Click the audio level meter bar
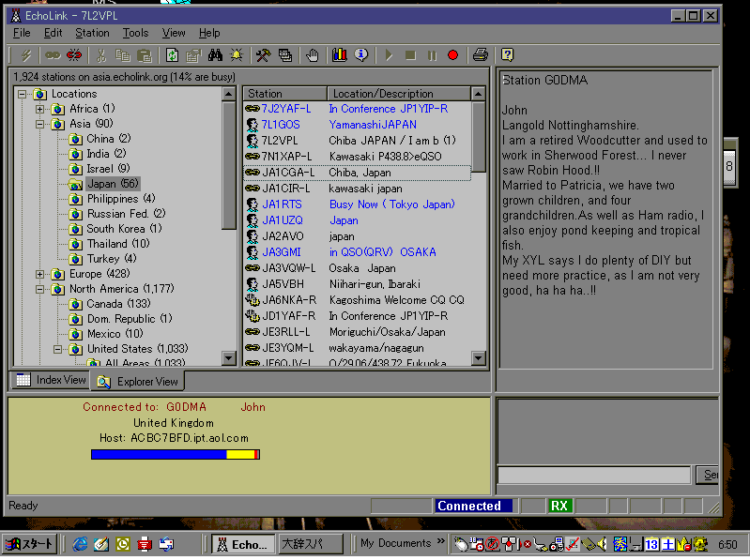The image size is (750, 560). pyautogui.click(x=176, y=454)
